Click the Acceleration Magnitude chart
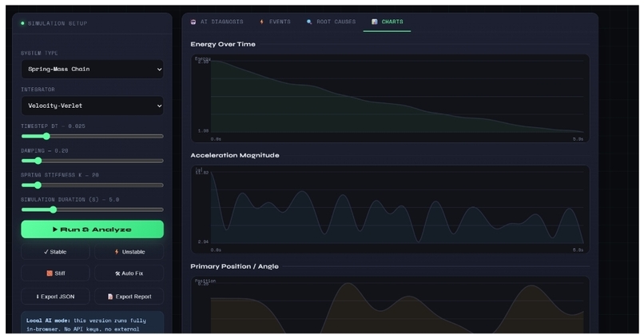 pyautogui.click(x=390, y=209)
